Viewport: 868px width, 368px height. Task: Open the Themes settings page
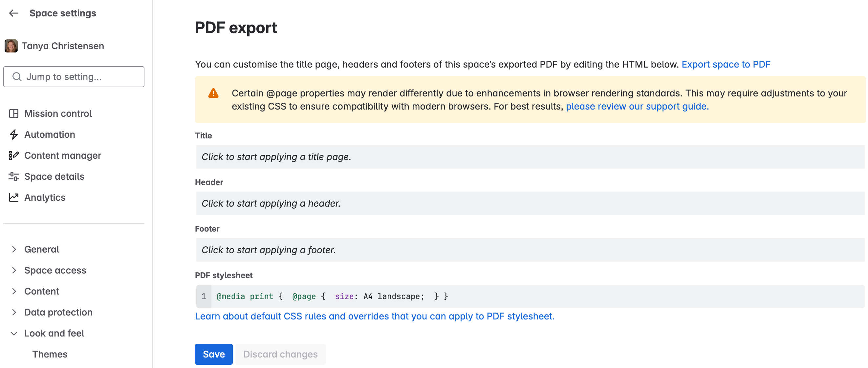click(x=50, y=354)
